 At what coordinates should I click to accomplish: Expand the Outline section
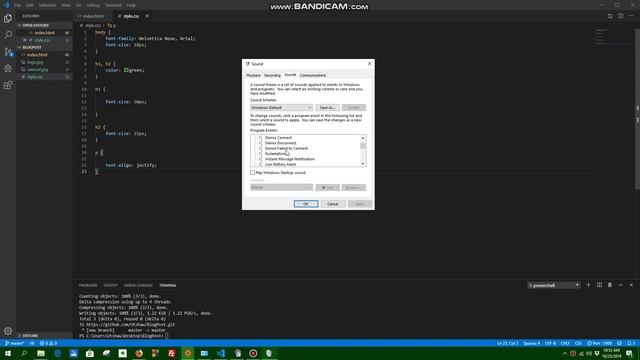30,336
